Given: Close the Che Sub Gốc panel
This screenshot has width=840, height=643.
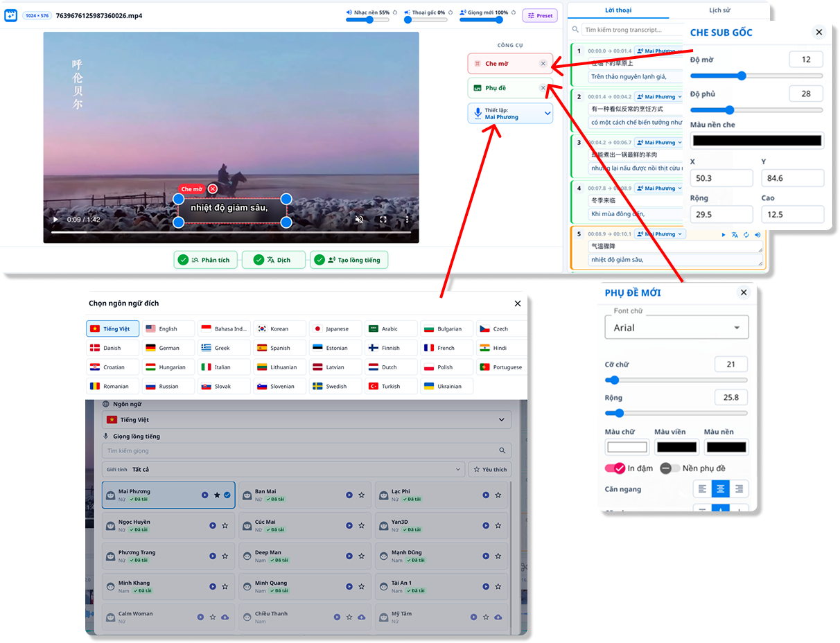Looking at the screenshot, I should tap(819, 32).
